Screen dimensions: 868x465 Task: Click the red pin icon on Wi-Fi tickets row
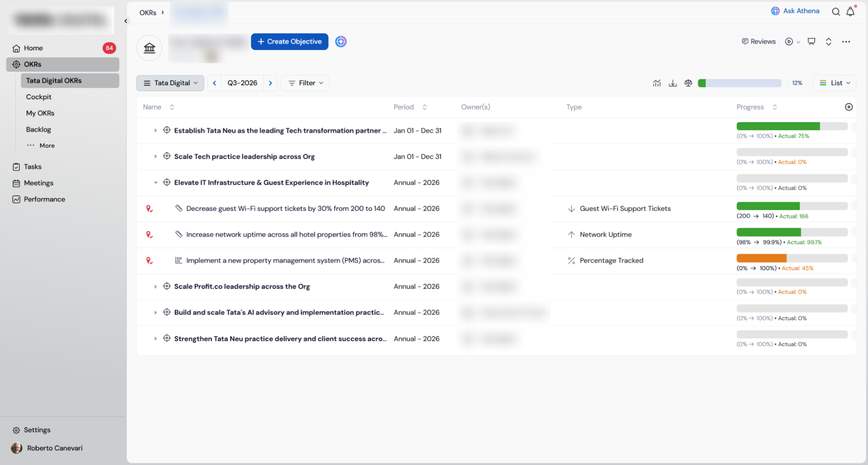149,209
